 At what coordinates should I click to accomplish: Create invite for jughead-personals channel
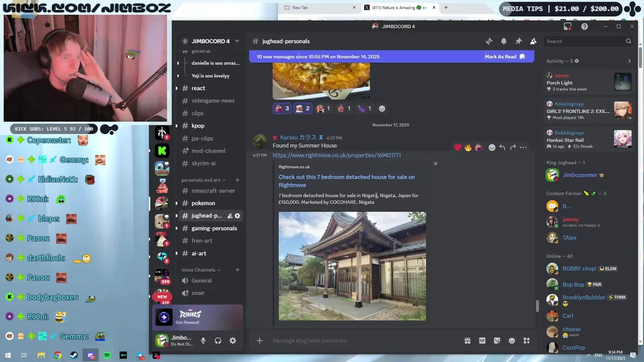click(x=229, y=216)
